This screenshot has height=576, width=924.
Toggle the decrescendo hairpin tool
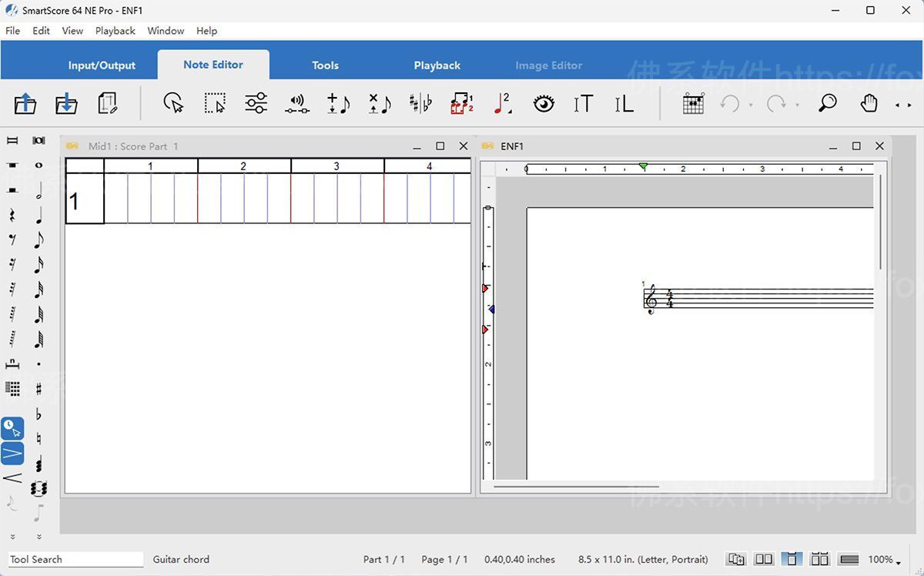[x=12, y=454]
